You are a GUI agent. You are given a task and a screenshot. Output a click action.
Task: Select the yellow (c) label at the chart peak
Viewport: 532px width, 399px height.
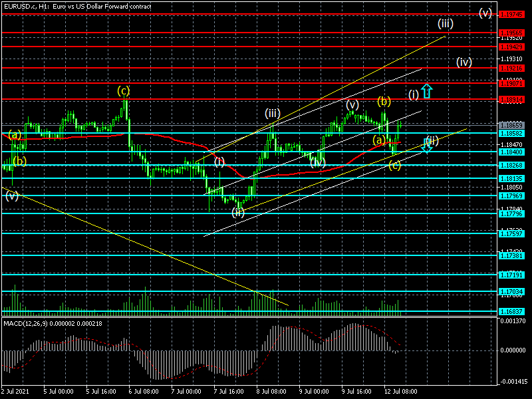124,90
